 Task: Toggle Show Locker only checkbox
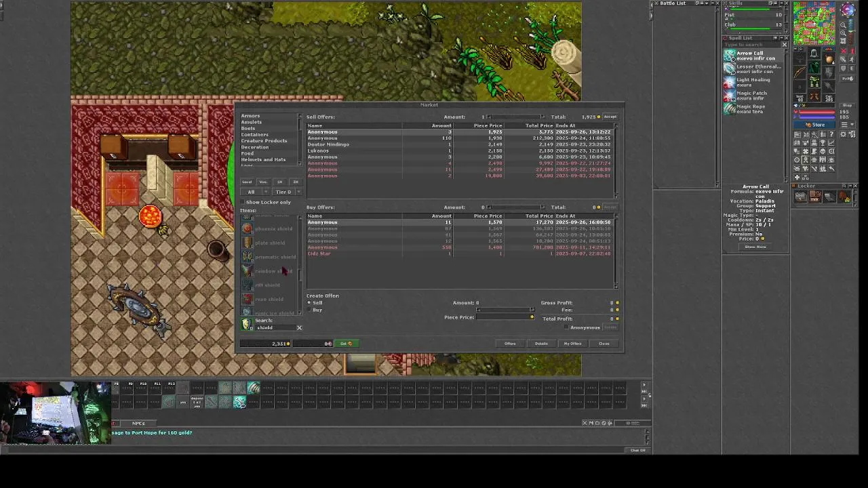[243, 202]
